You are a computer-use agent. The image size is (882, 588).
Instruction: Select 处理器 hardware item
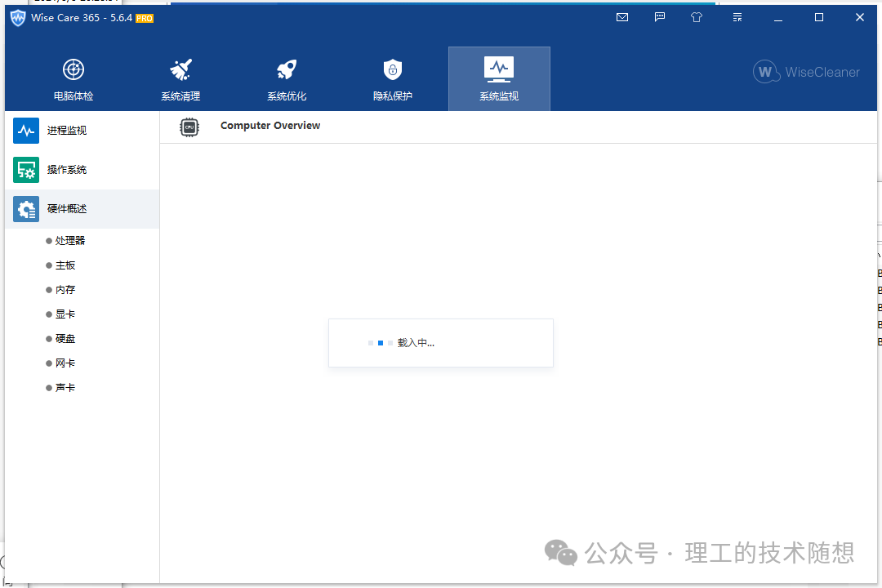pyautogui.click(x=70, y=241)
